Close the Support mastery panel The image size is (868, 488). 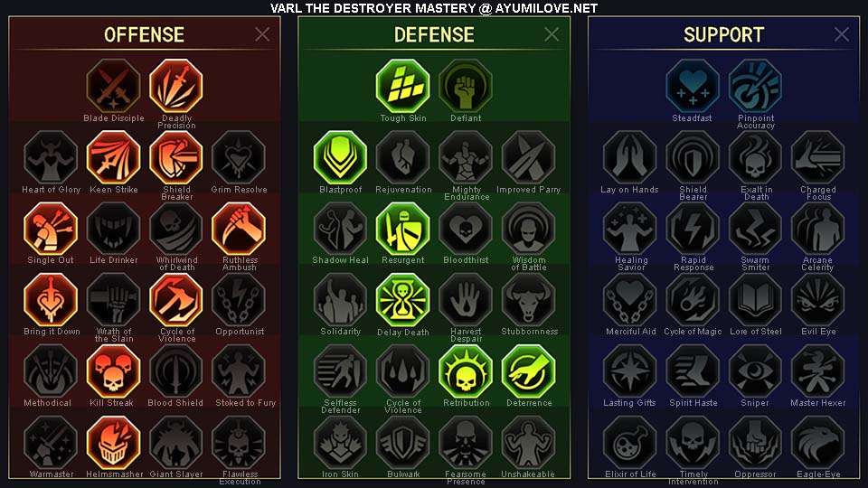click(842, 34)
